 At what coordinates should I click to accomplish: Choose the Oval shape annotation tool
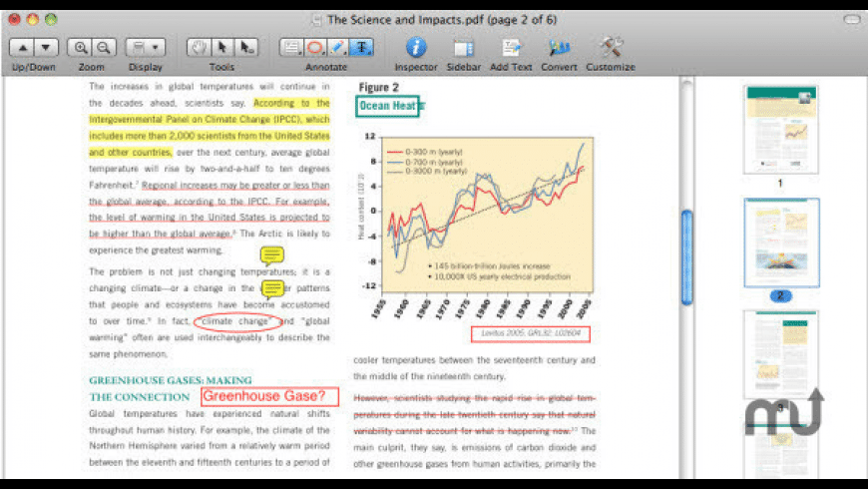(315, 48)
